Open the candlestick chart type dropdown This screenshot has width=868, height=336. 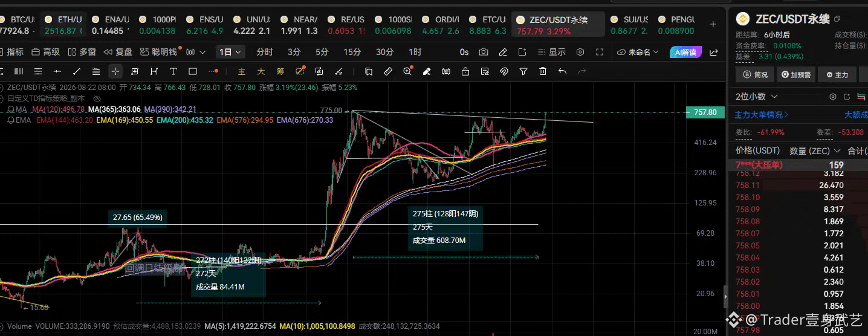tap(196, 53)
